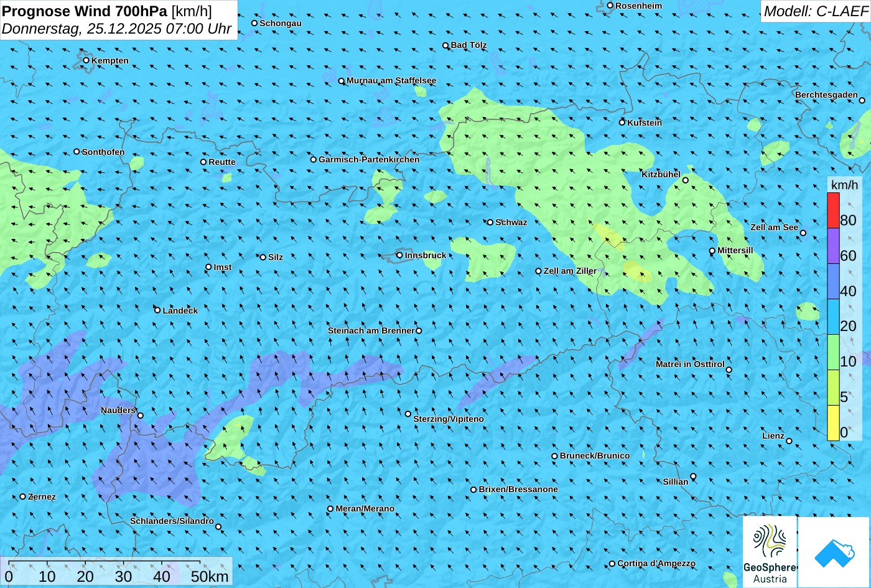Click the '40' legend value label
This screenshot has width=871, height=588.
coord(848,291)
